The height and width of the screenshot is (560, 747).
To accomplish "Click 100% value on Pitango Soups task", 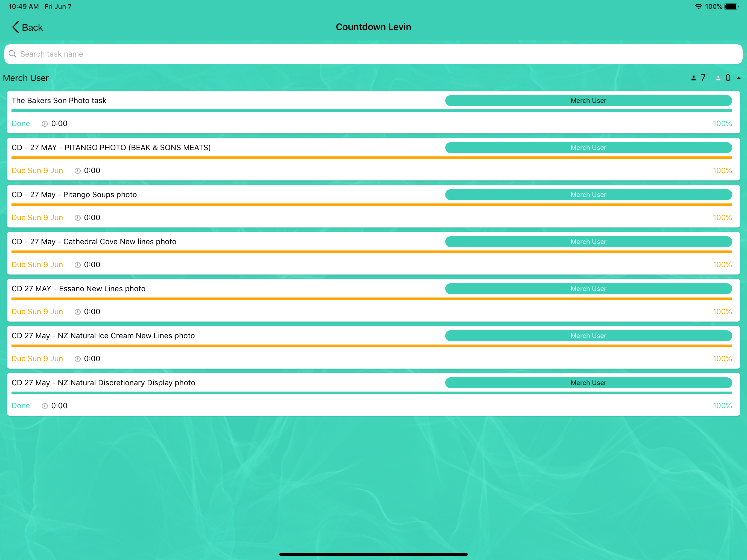I will tap(722, 217).
